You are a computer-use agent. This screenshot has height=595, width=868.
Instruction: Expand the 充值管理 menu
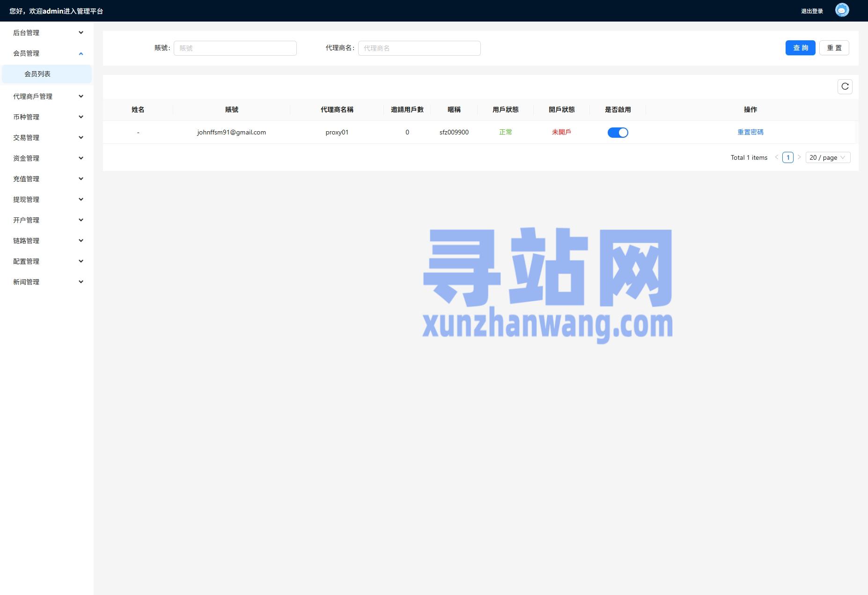click(47, 179)
